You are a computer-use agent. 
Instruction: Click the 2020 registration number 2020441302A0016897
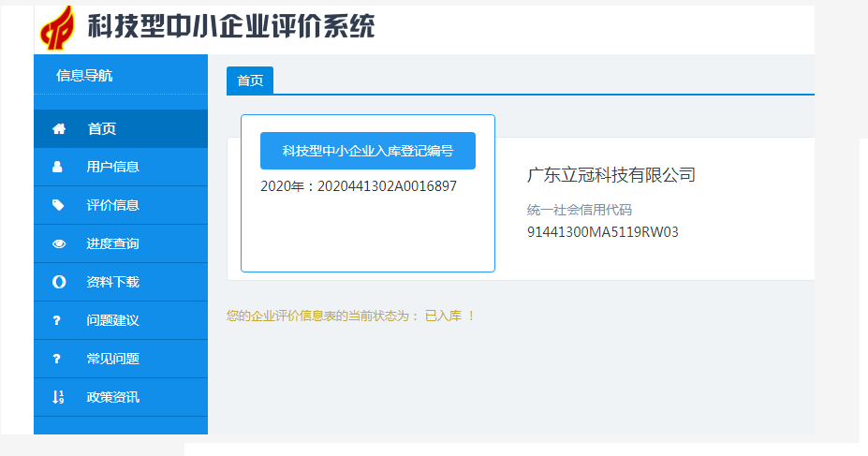[387, 186]
